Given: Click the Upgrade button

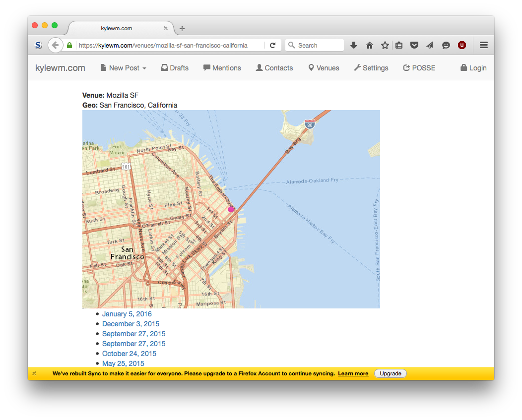Looking at the screenshot, I should 390,373.
